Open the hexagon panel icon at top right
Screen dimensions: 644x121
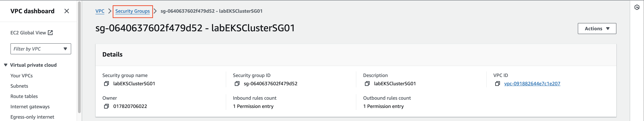[637, 8]
